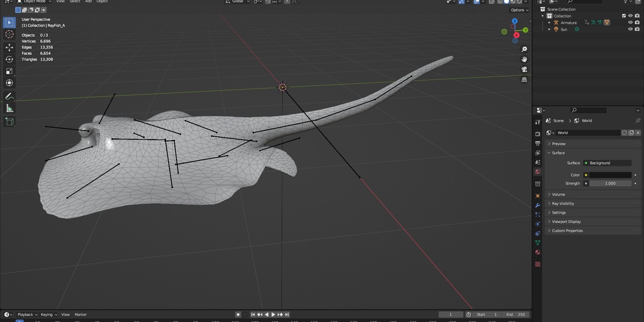Viewport: 644px width, 322px height.
Task: Hide Armature in viewport via eye icon
Action: pos(631,23)
